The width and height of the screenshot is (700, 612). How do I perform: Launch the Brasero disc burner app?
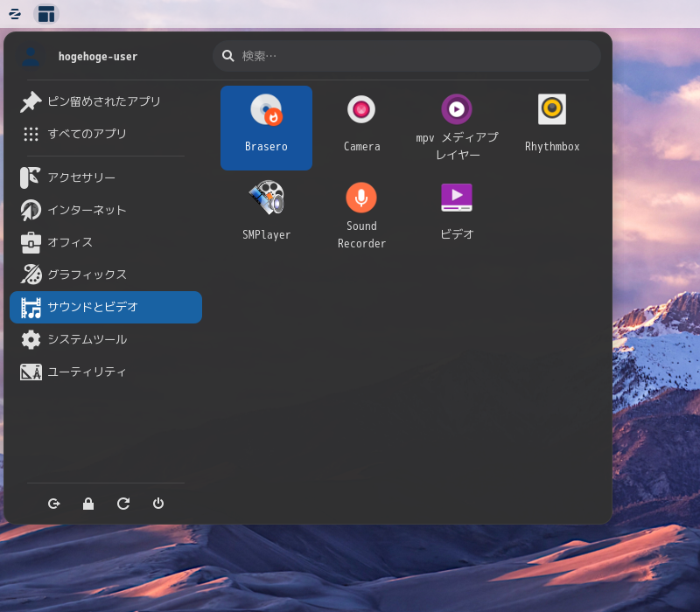point(266,128)
